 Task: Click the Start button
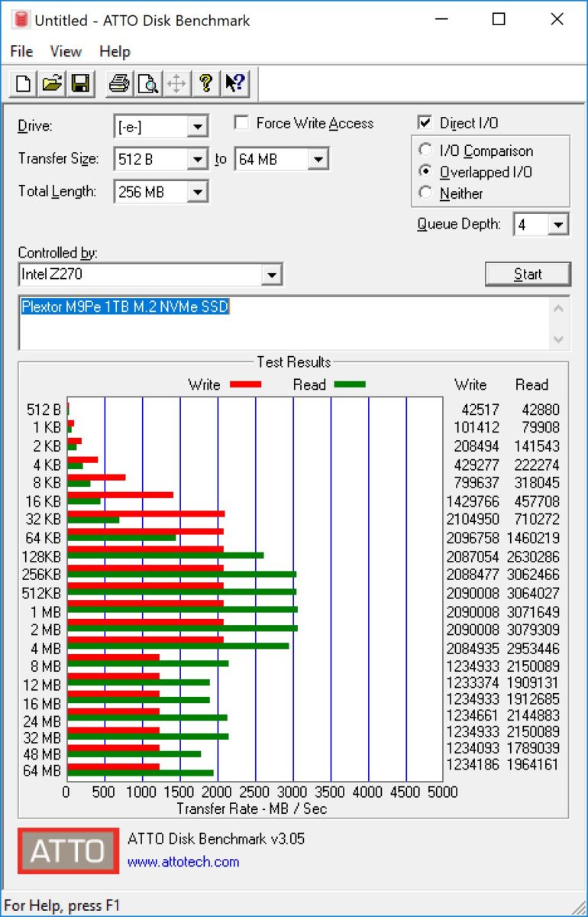(x=528, y=274)
